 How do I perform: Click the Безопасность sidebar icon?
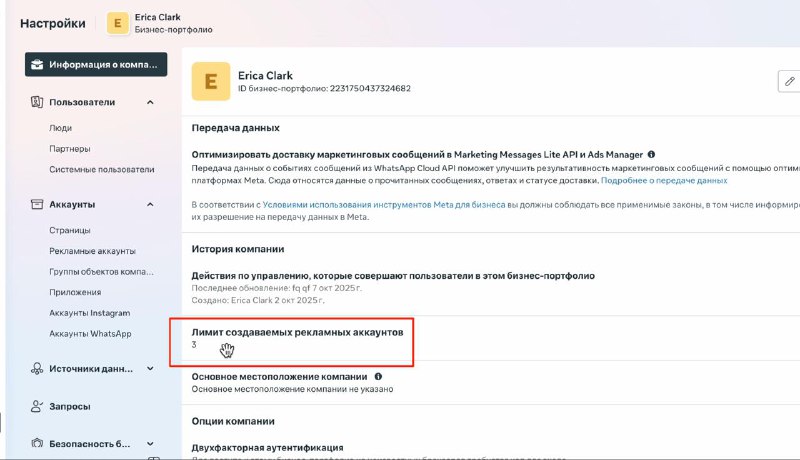[37, 443]
